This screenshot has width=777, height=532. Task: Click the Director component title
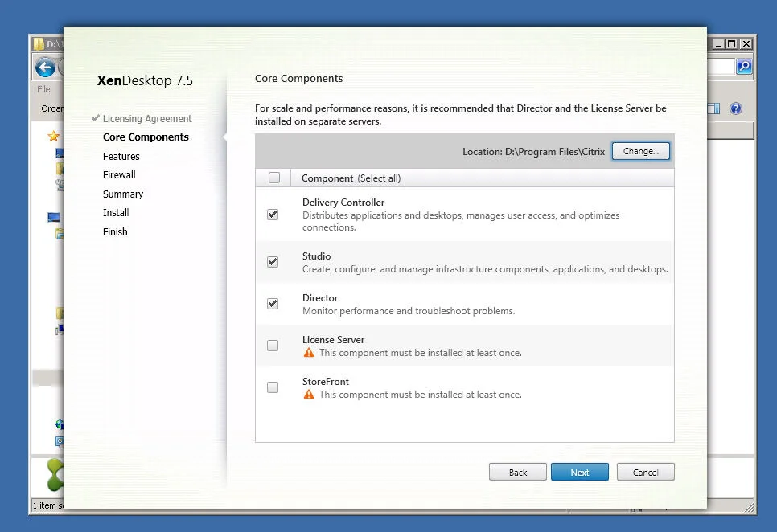pyautogui.click(x=320, y=298)
